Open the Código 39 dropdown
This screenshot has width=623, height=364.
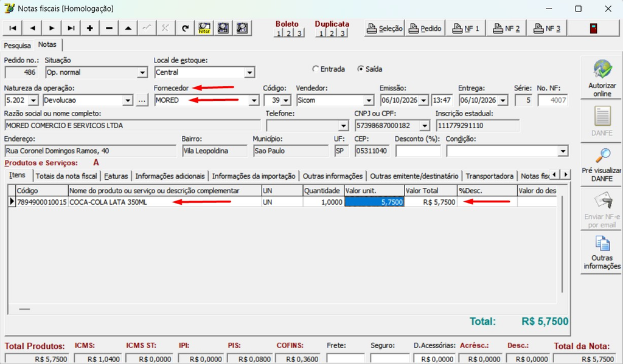(286, 100)
